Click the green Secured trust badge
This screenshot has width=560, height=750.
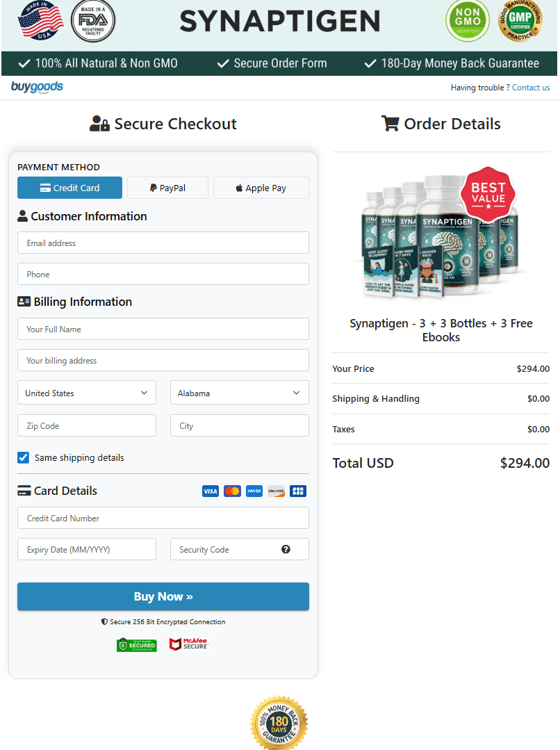pyautogui.click(x=136, y=645)
